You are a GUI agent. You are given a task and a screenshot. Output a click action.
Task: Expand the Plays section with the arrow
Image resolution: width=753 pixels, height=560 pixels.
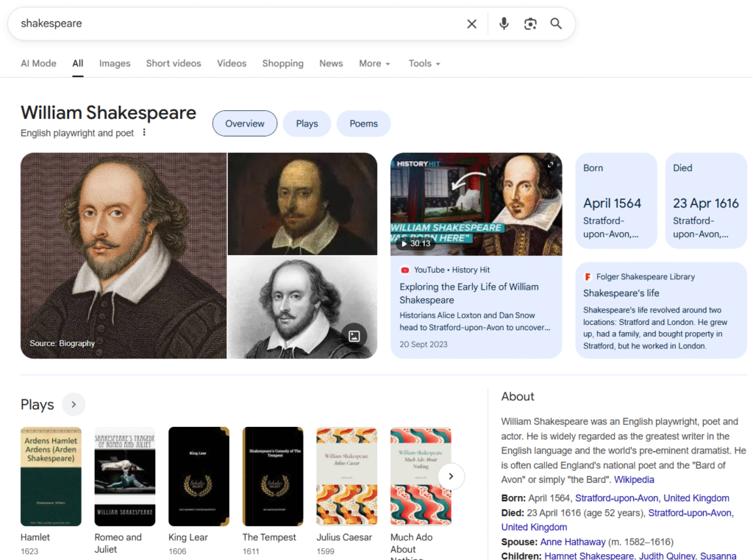coord(74,404)
